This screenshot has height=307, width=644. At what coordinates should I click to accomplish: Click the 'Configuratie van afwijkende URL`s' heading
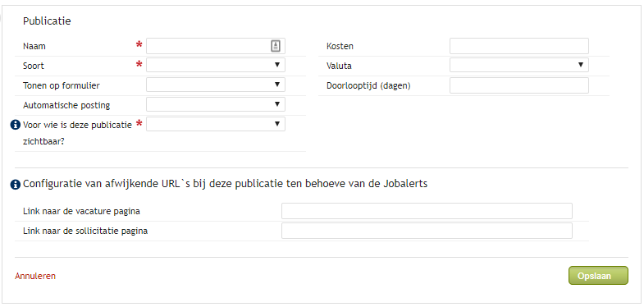(225, 184)
